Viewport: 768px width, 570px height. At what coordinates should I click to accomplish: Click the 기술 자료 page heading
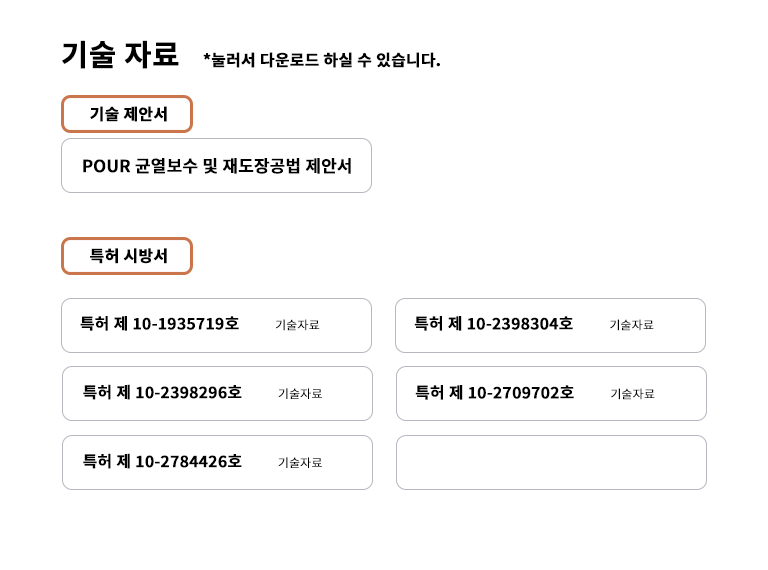[x=120, y=54]
